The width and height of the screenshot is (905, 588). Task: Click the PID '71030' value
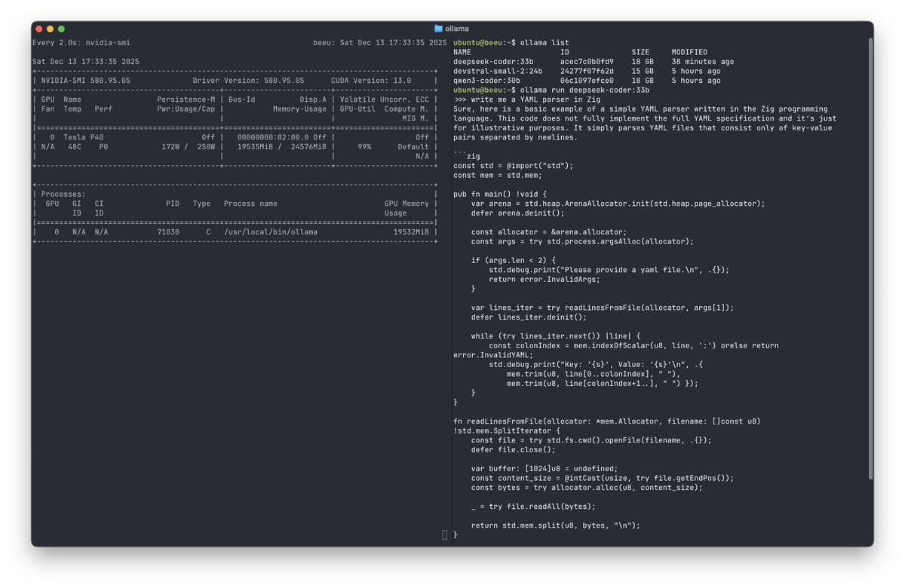(168, 232)
